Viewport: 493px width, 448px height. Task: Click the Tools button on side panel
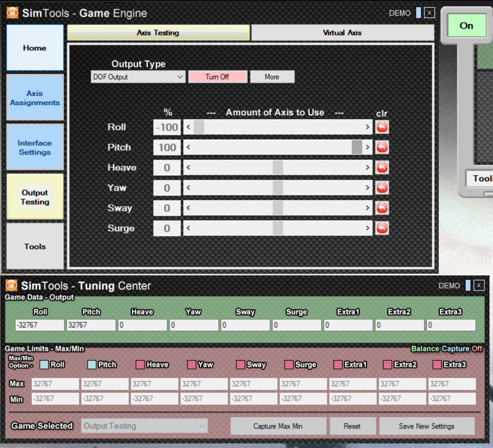pos(480,178)
